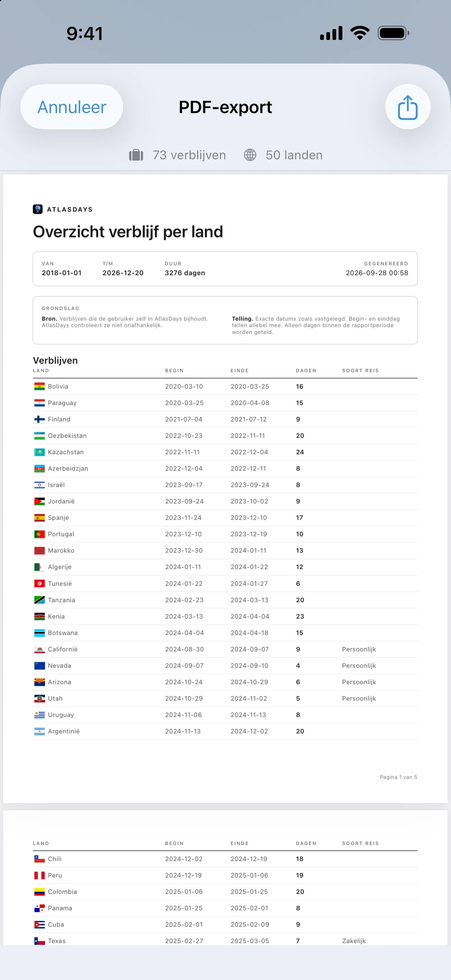The image size is (451, 980).
Task: Tap the Wi-Fi status bar icon
Action: [360, 33]
